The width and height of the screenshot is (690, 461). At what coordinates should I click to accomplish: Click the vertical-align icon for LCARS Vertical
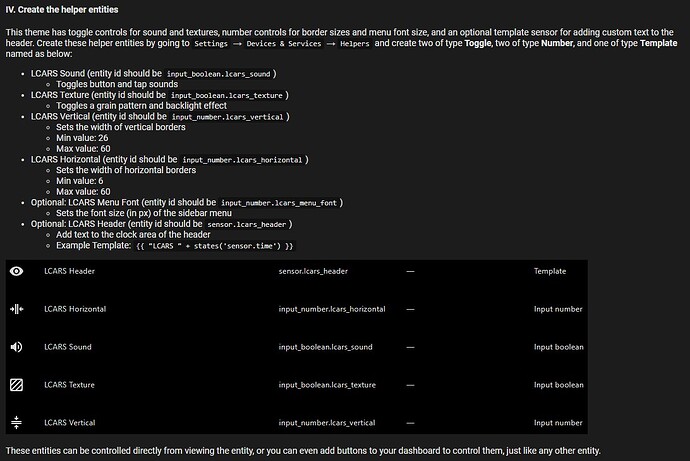16,422
